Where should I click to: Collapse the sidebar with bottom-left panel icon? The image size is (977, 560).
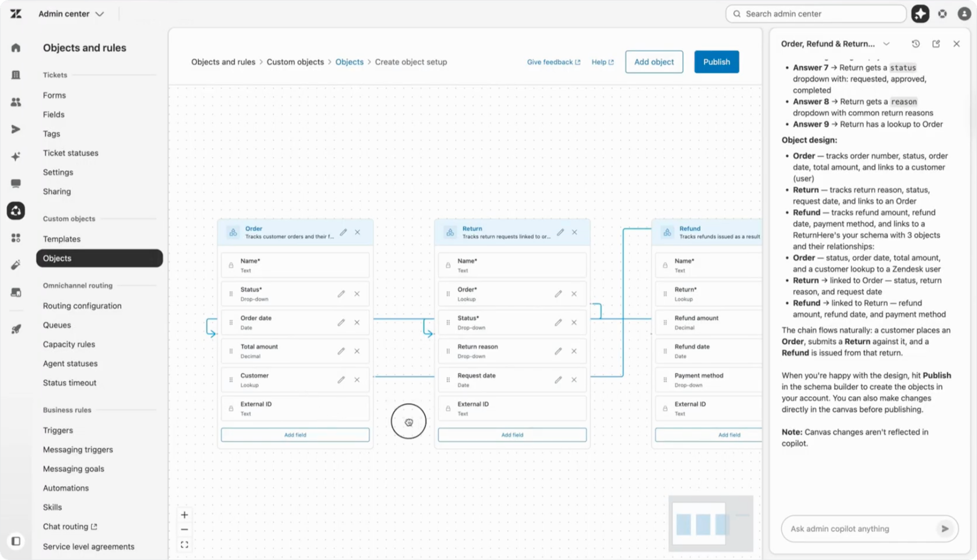click(16, 541)
